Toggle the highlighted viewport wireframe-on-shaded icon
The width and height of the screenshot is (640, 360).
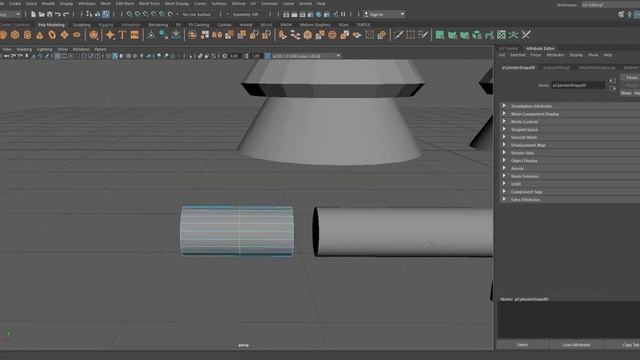[115, 56]
